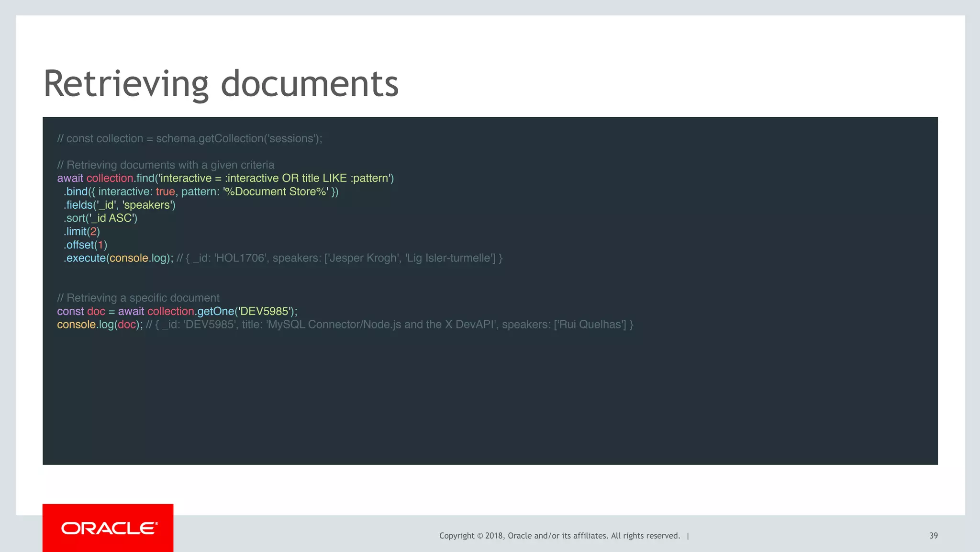Click the copyright notice in footer

pyautogui.click(x=559, y=536)
